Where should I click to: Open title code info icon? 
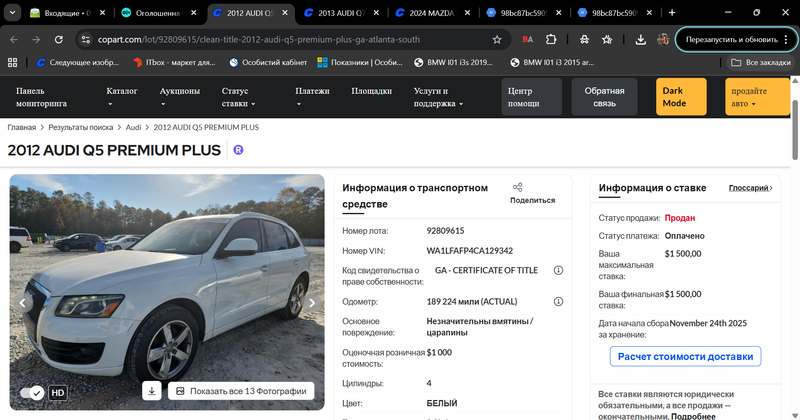559,270
